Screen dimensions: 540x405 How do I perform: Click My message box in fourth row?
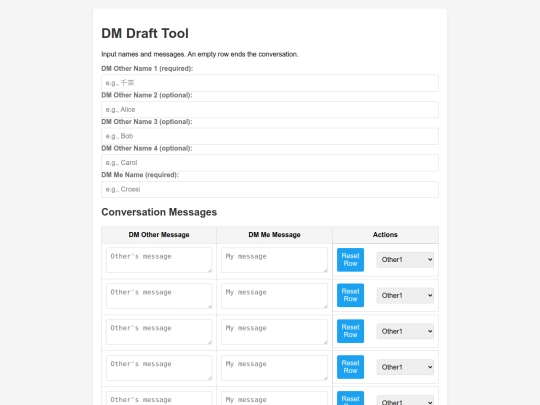(x=274, y=367)
